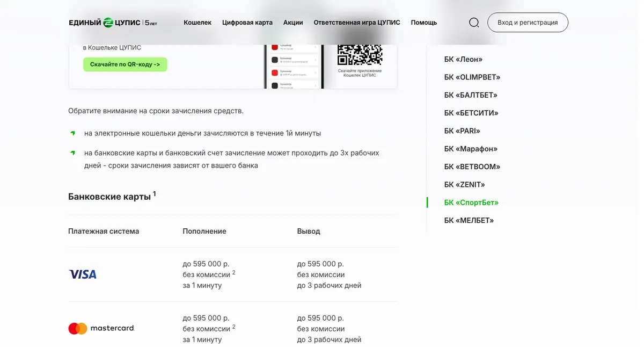Click the QR code image

tap(360, 54)
